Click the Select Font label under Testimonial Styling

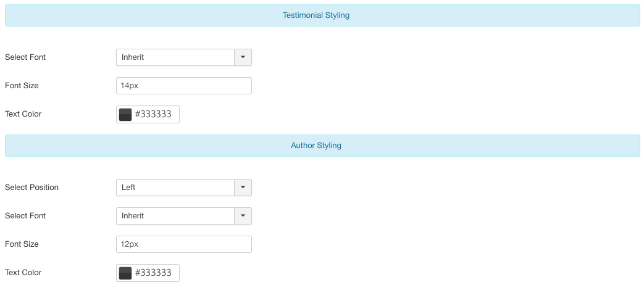(x=25, y=57)
